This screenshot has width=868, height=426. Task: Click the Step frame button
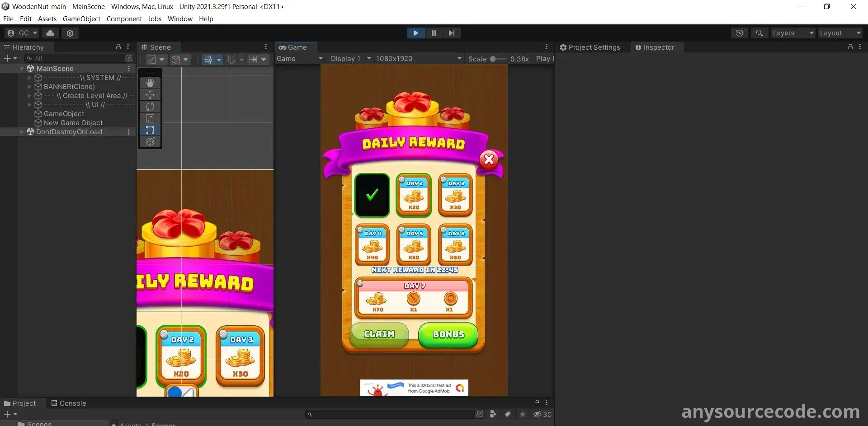pos(451,33)
